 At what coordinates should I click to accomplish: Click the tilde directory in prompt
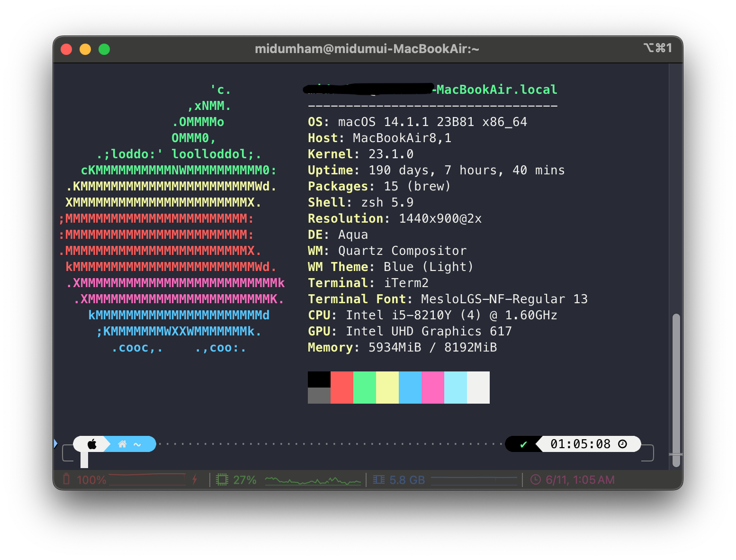click(137, 444)
